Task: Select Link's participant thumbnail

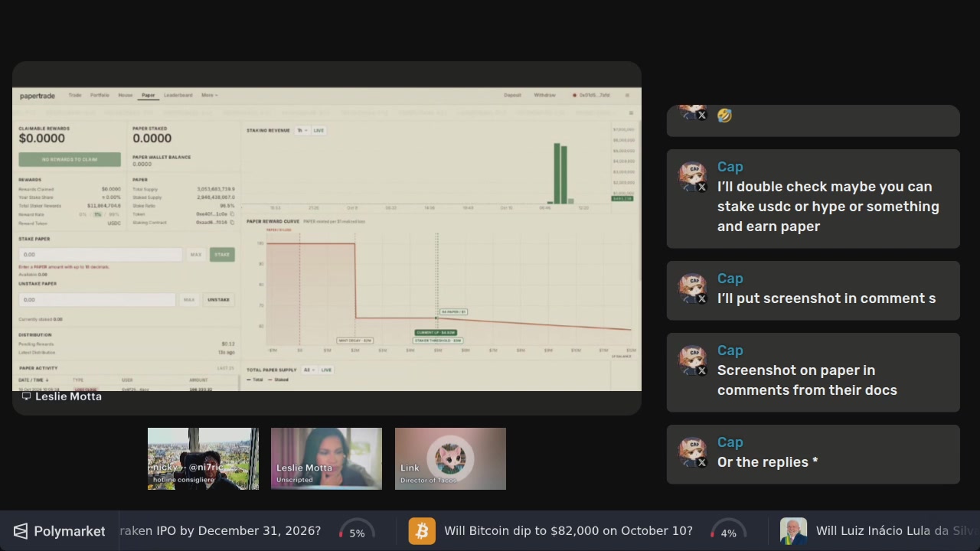Action: click(x=450, y=458)
